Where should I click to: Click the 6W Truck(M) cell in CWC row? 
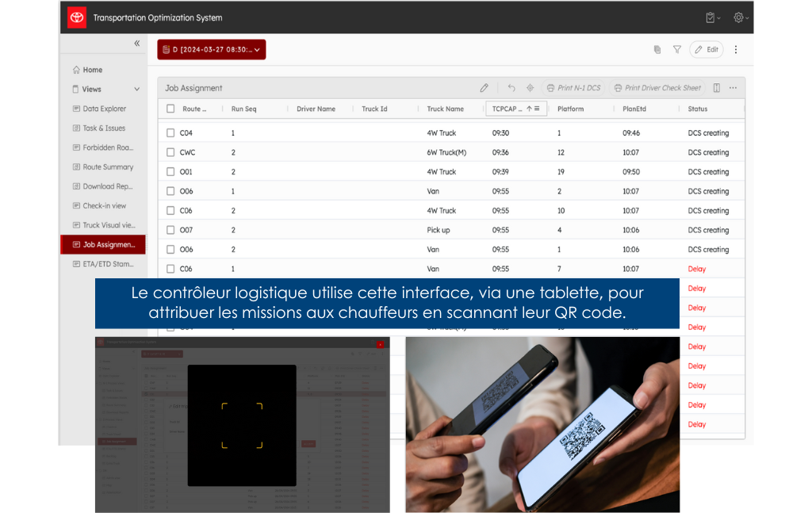pyautogui.click(x=446, y=152)
